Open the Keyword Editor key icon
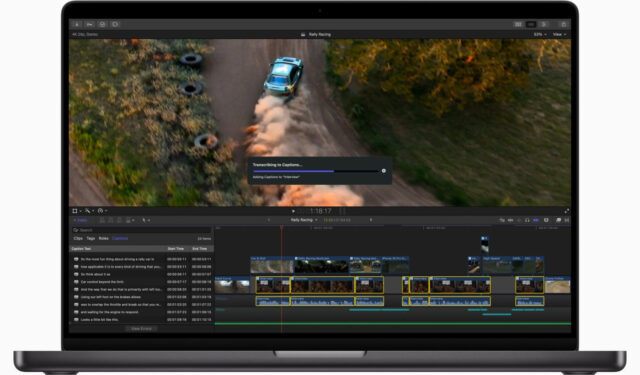Image resolution: width=640 pixels, height=375 pixels. 89,24
